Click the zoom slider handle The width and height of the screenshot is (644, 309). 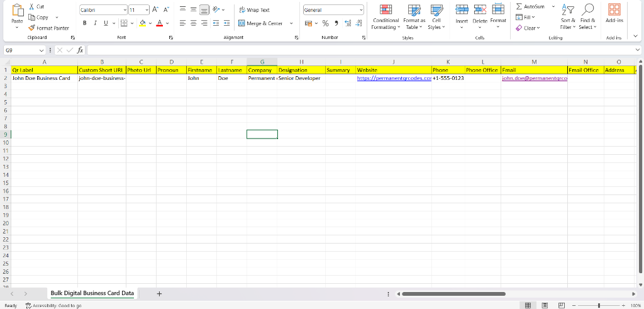click(599, 305)
